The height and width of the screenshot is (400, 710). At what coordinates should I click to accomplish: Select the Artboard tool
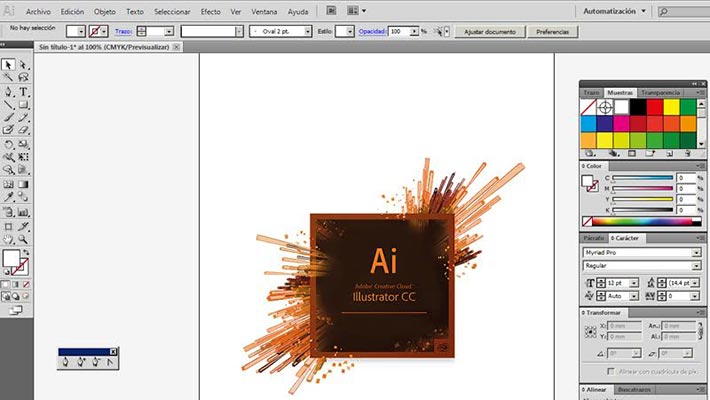[x=8, y=227]
